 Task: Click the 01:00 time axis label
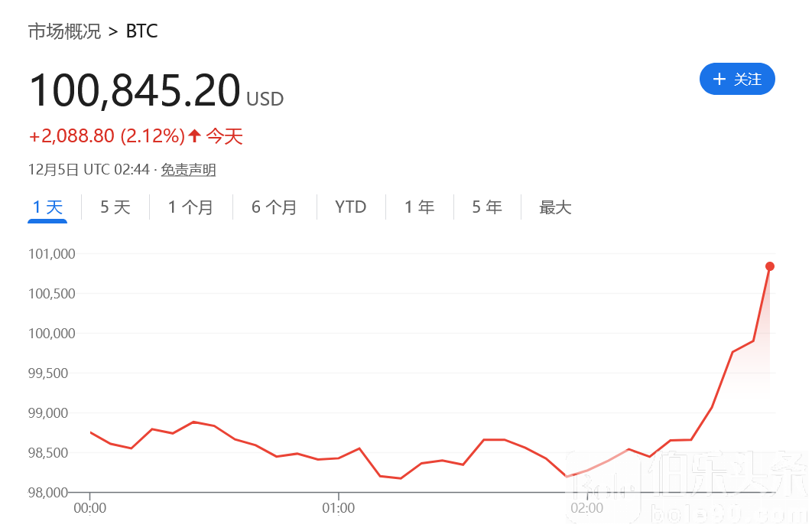tap(338, 508)
